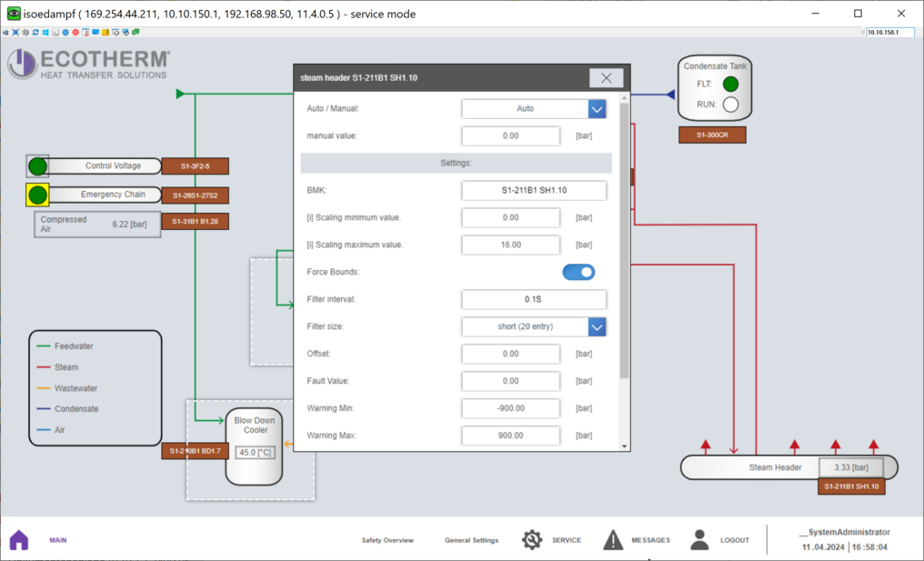Click the 45.0 °C Blow Down Cooler value
Viewport: 924px width, 561px height.
pyautogui.click(x=256, y=453)
